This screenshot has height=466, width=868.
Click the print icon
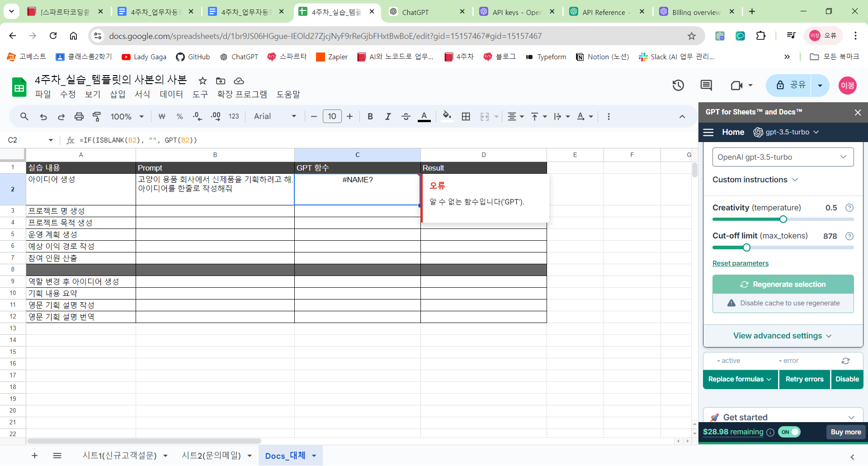click(x=79, y=117)
